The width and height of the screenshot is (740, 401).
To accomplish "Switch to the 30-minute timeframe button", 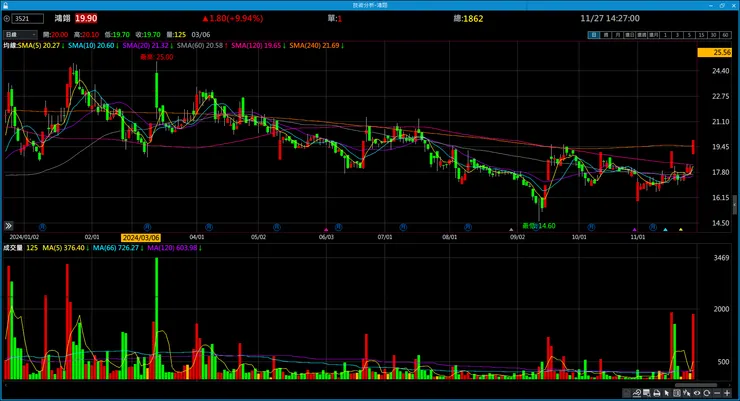I will 714,35.
